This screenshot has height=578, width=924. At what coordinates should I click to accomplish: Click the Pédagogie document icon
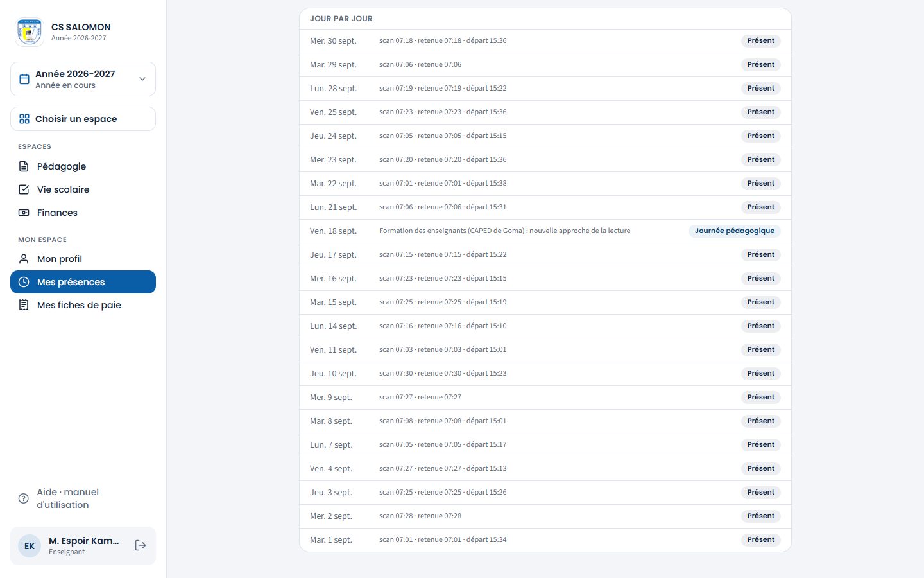tap(24, 166)
